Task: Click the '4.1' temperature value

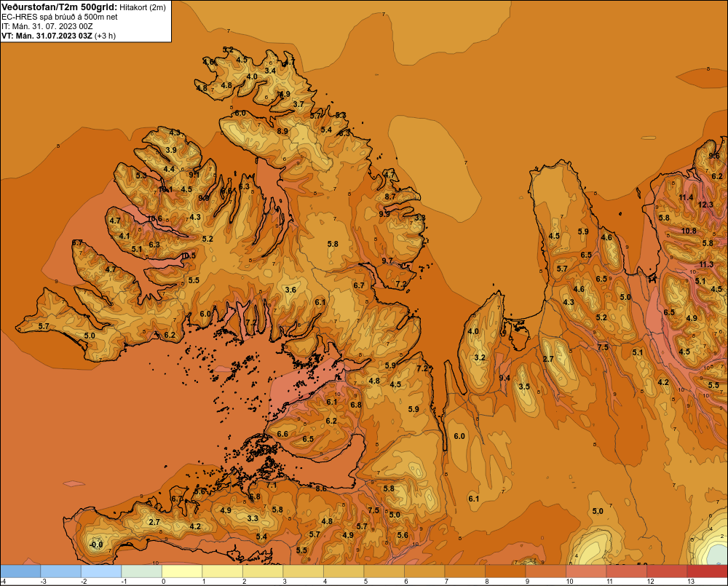Action: pyautogui.click(x=124, y=236)
